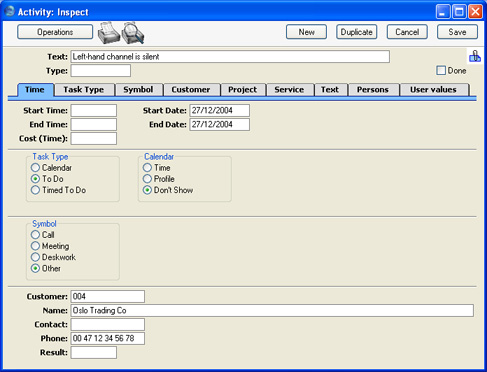Click the Start Date field
This screenshot has height=372, width=487.
(x=220, y=110)
